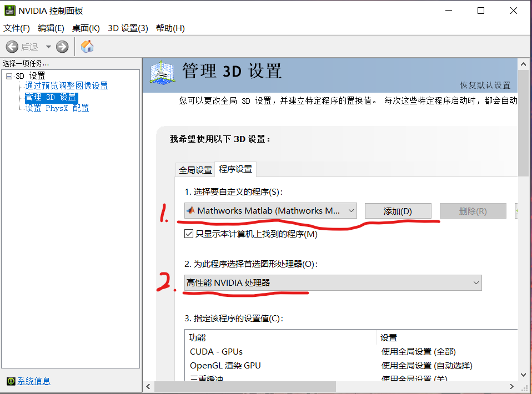Click the 3D settings cube header icon

tap(163, 73)
